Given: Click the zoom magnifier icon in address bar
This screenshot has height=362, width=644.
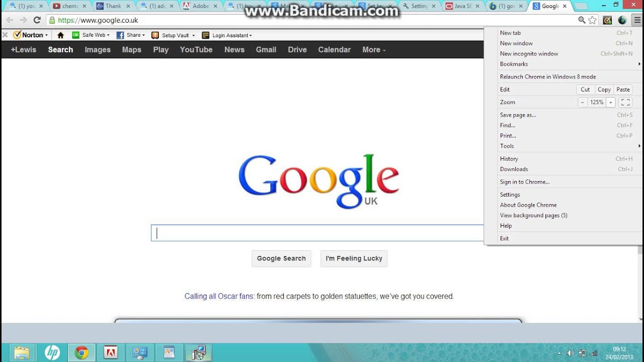Looking at the screenshot, I should (582, 20).
